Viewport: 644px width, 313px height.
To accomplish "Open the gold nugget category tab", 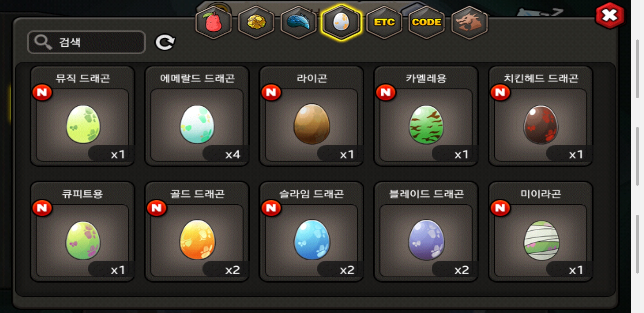I will [x=256, y=23].
